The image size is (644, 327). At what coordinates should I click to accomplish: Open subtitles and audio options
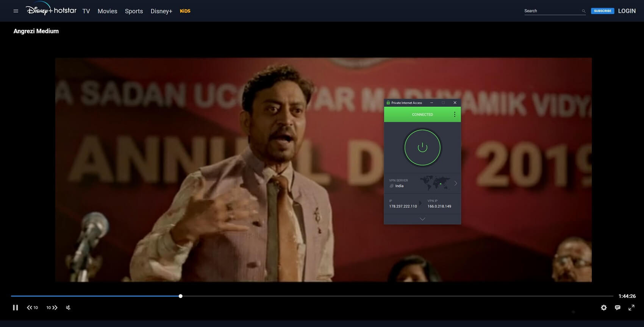[x=617, y=308]
